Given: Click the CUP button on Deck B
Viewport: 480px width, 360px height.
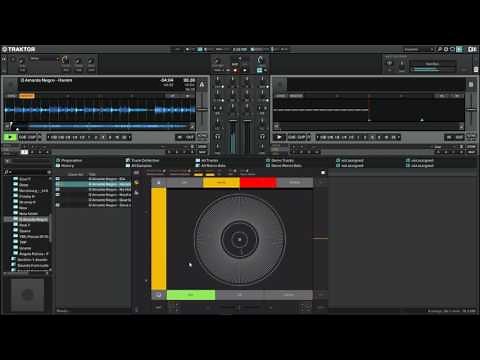Looking at the screenshot, I should [301, 137].
